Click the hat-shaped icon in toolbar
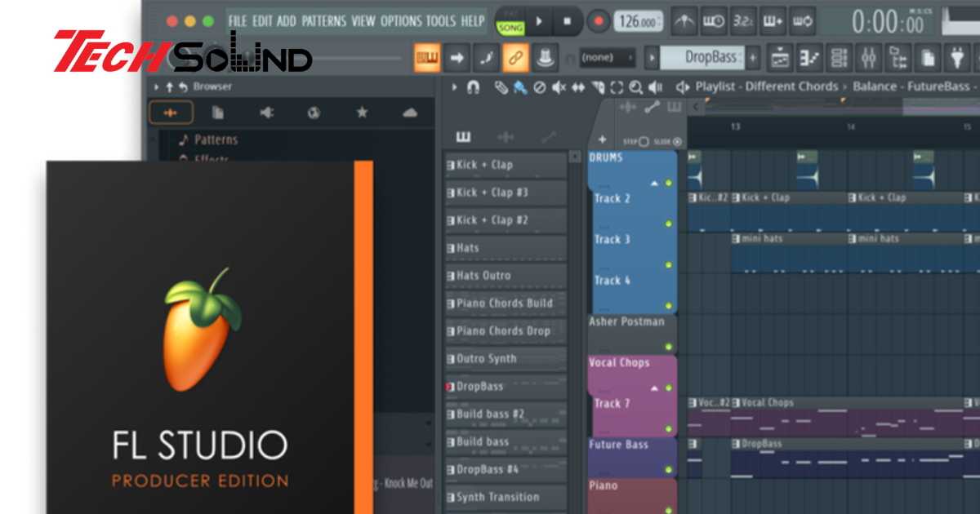The width and height of the screenshot is (980, 514). (545, 58)
